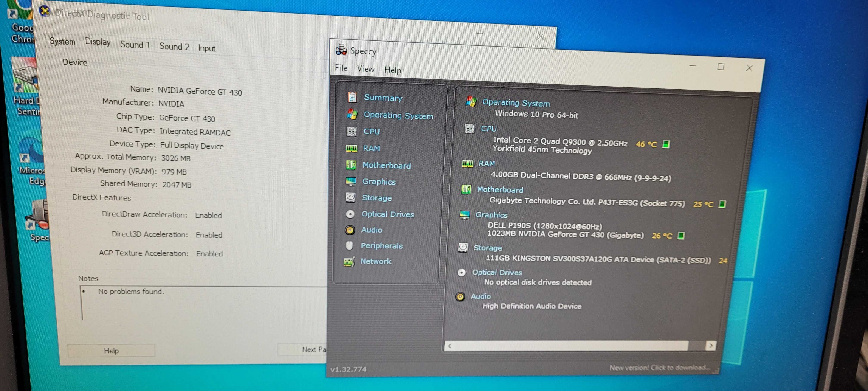Maximize the Speccy window

[x=720, y=67]
